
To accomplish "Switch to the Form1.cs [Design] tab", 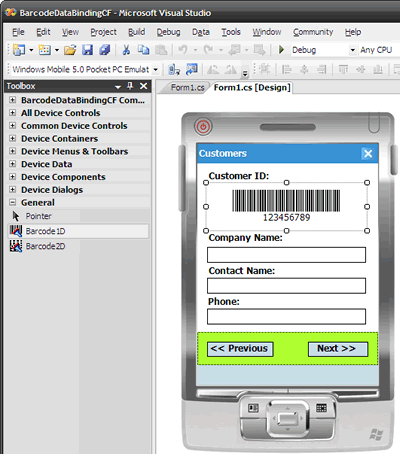I will point(252,88).
